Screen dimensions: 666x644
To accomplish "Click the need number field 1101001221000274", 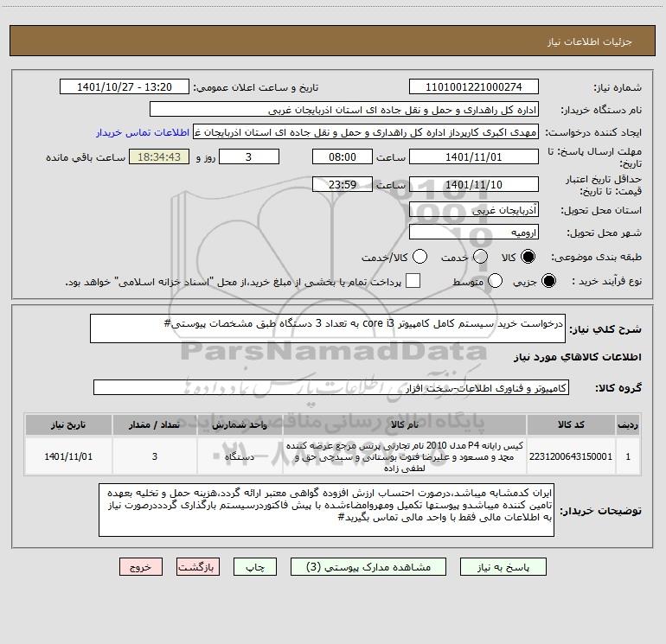I will 474,86.
